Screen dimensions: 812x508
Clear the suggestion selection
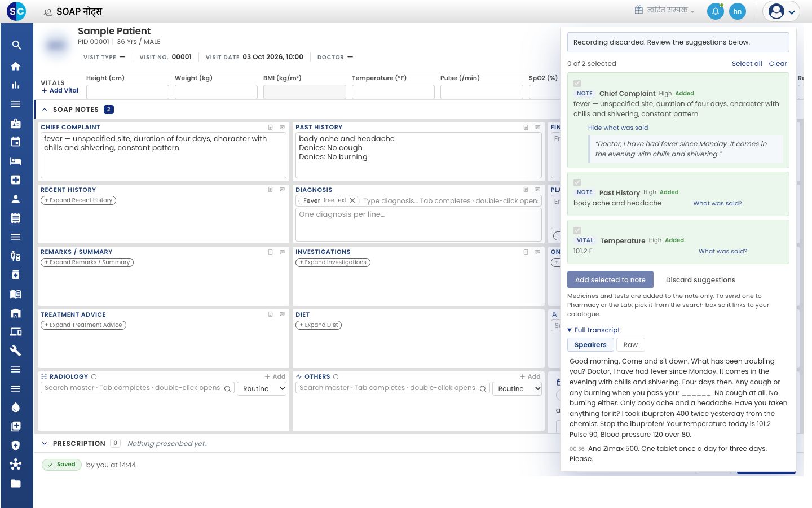(x=778, y=64)
